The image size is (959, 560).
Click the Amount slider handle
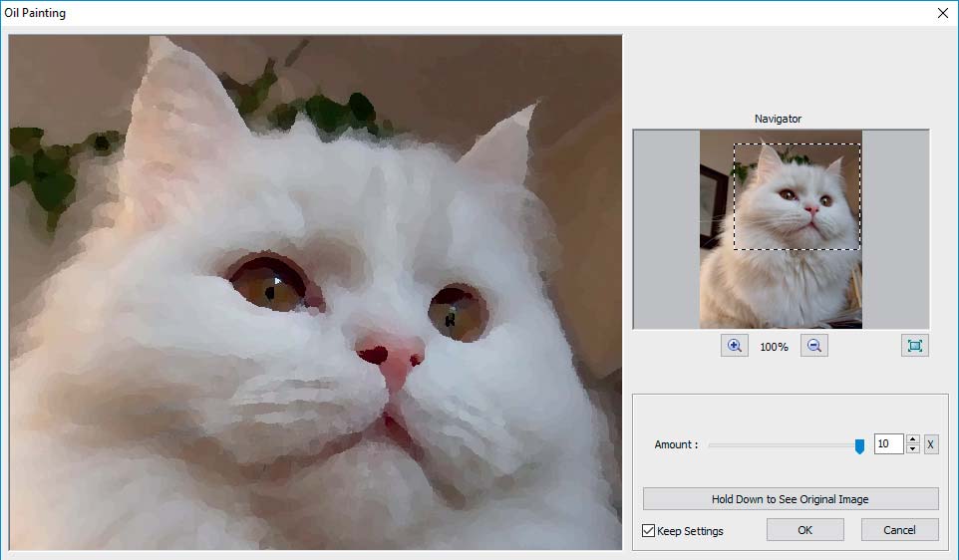point(859,446)
